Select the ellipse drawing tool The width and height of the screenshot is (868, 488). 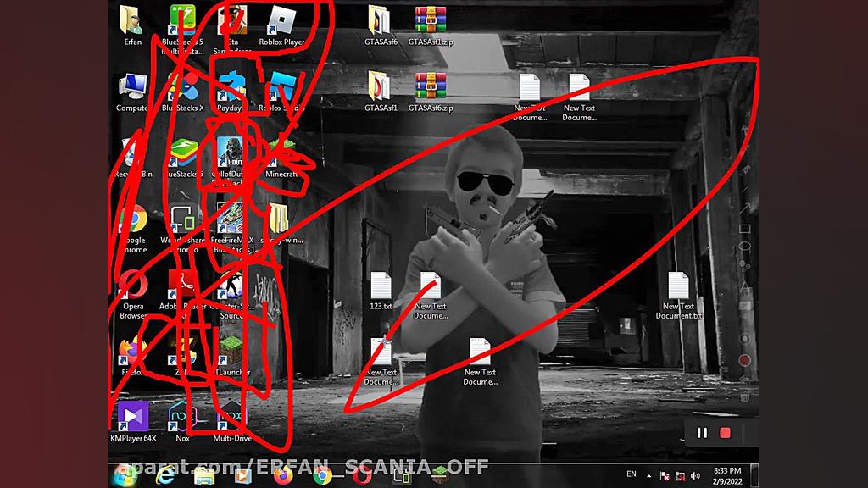[x=744, y=247]
